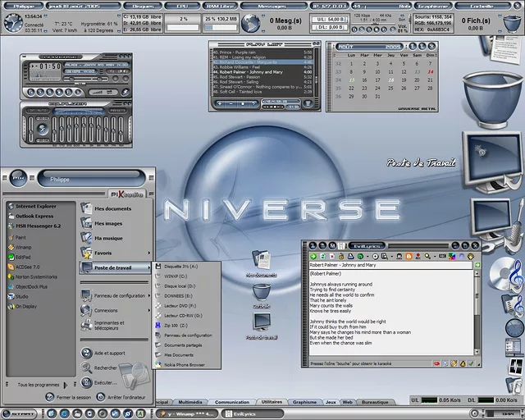
Task: Open the Lecteur DVD (F:) drive
Action: point(180,305)
